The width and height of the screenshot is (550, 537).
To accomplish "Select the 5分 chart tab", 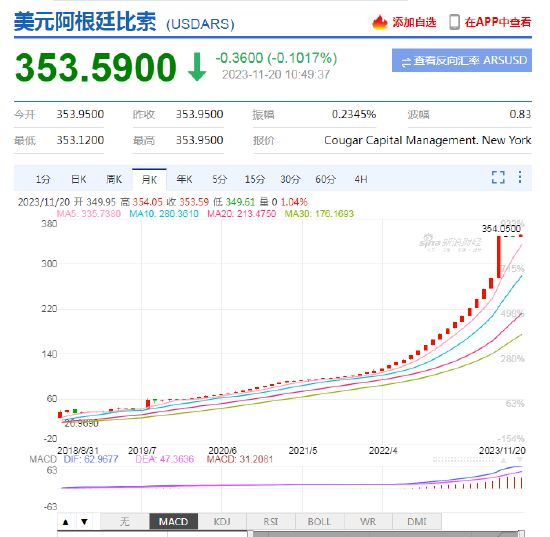I will [x=220, y=180].
